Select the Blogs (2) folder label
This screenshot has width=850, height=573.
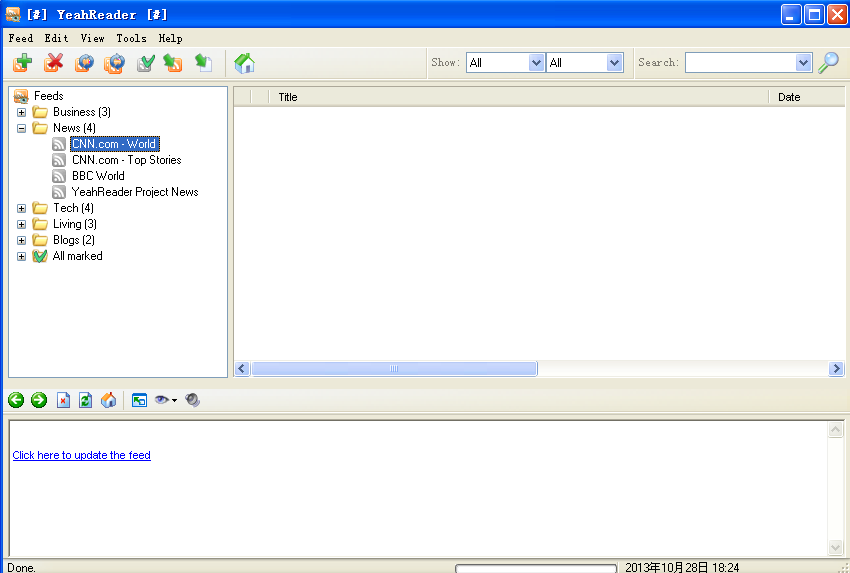click(74, 240)
